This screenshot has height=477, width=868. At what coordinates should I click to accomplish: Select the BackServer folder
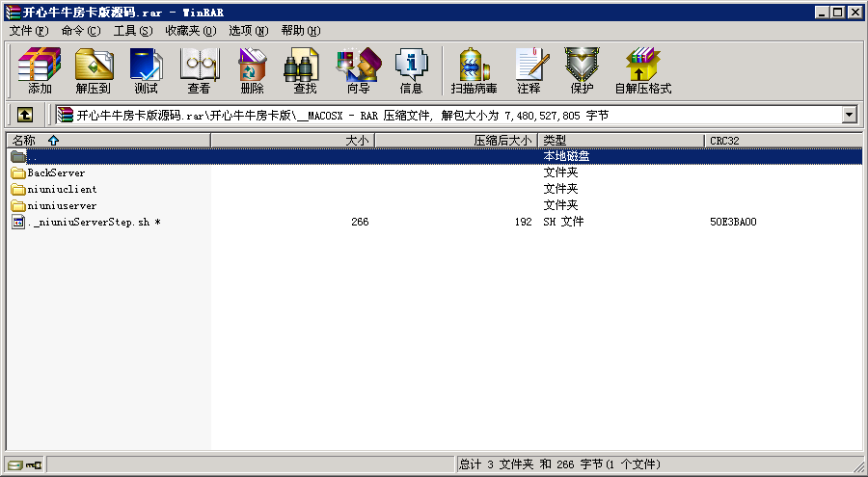(x=56, y=172)
